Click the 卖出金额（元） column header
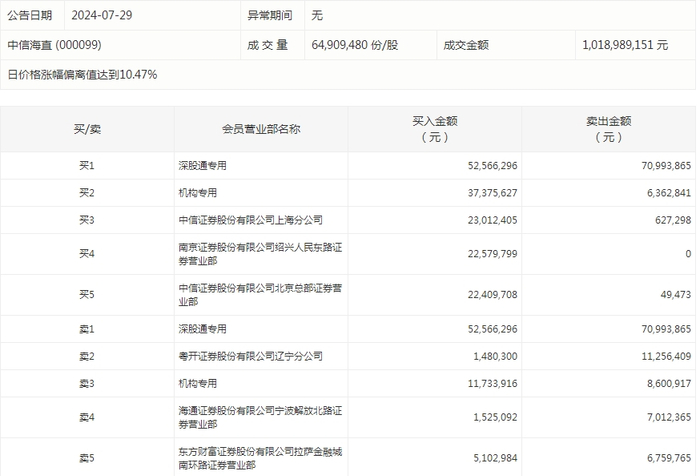The width and height of the screenshot is (700, 476). 608,129
